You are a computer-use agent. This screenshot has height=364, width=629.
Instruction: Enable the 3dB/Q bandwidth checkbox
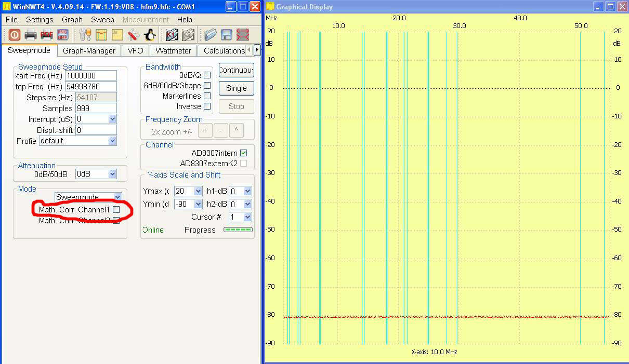coord(207,75)
